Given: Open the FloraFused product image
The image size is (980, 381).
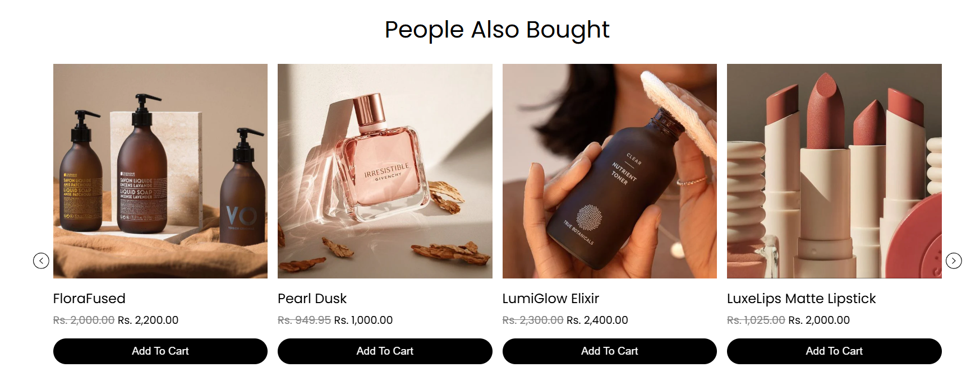Looking at the screenshot, I should pyautogui.click(x=160, y=171).
